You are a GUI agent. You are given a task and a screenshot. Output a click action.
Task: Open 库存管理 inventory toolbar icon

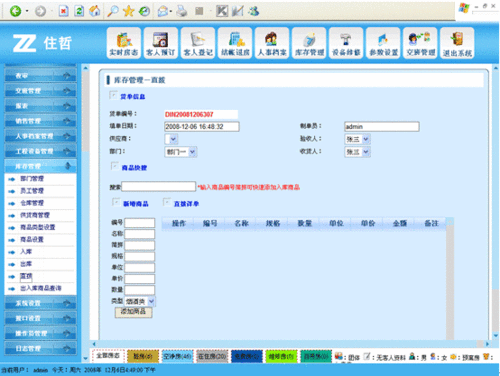[309, 43]
